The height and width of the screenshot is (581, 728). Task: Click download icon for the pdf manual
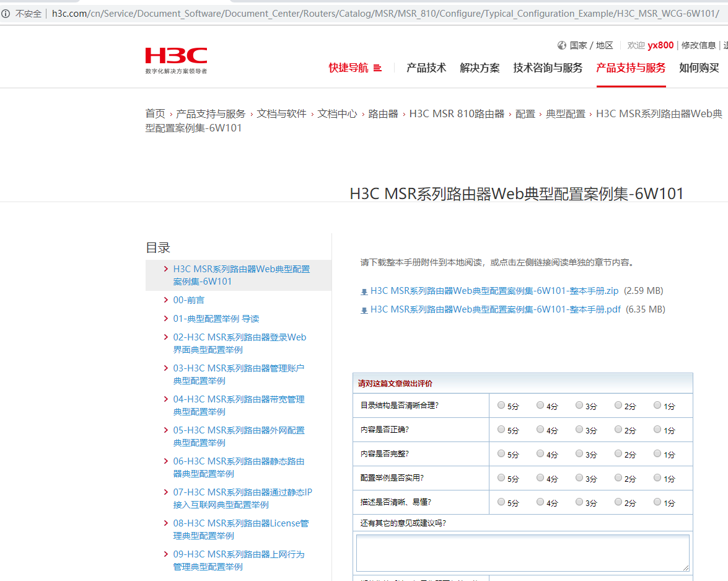pyautogui.click(x=364, y=311)
